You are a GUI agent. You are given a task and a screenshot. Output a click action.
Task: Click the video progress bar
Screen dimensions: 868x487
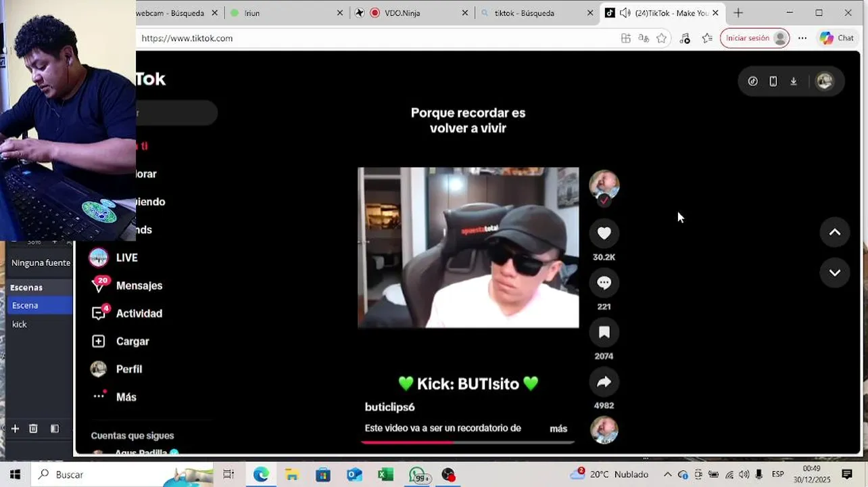(468, 442)
